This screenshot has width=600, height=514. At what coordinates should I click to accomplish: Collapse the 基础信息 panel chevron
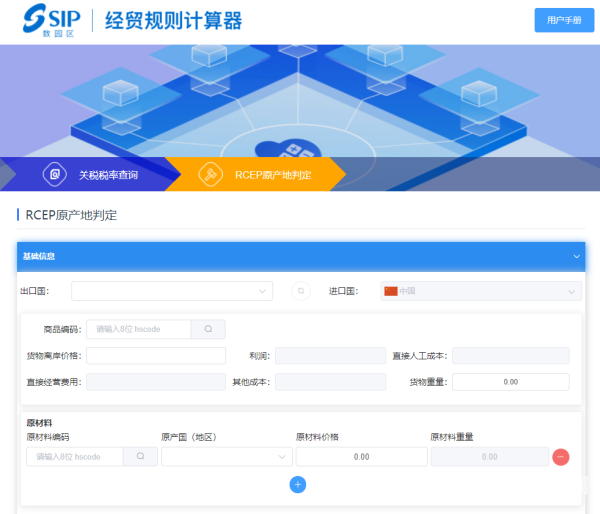pyautogui.click(x=576, y=257)
